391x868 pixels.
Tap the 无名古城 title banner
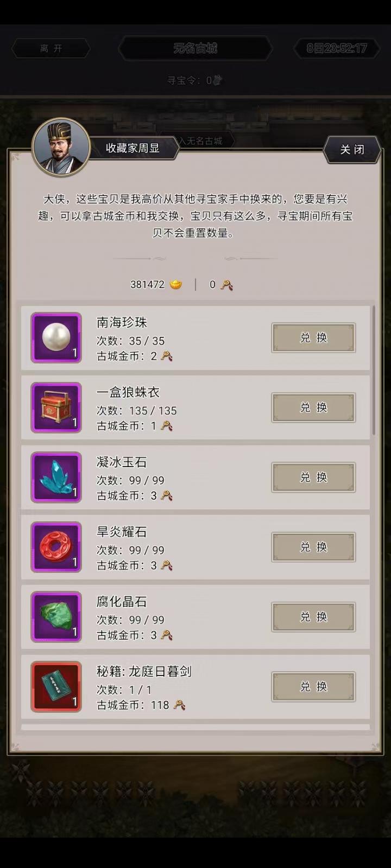(x=195, y=48)
